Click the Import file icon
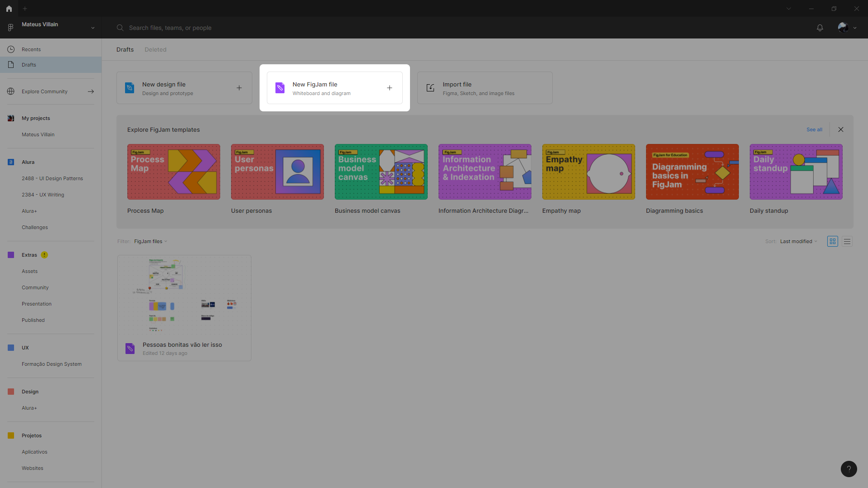The image size is (868, 488). tap(430, 88)
